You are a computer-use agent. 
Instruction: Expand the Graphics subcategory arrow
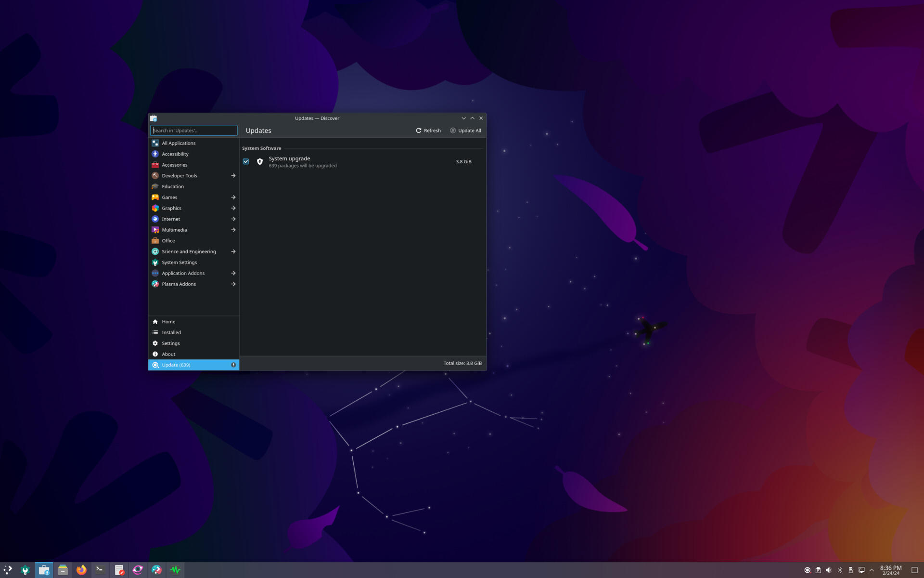[233, 208]
